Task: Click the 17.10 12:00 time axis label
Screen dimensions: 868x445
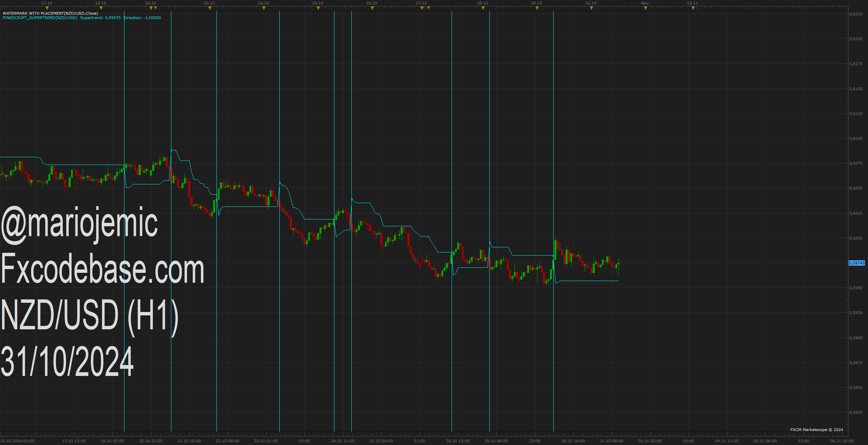Action: 74,441
